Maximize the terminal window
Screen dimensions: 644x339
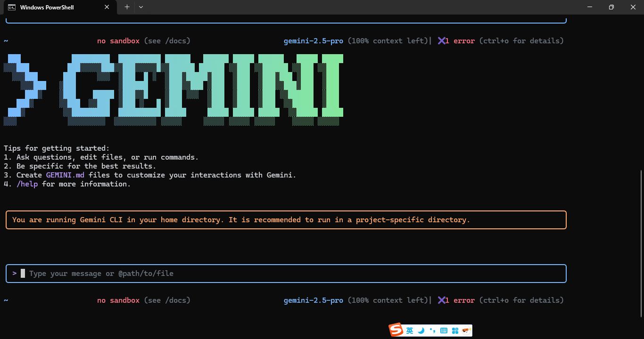point(611,7)
